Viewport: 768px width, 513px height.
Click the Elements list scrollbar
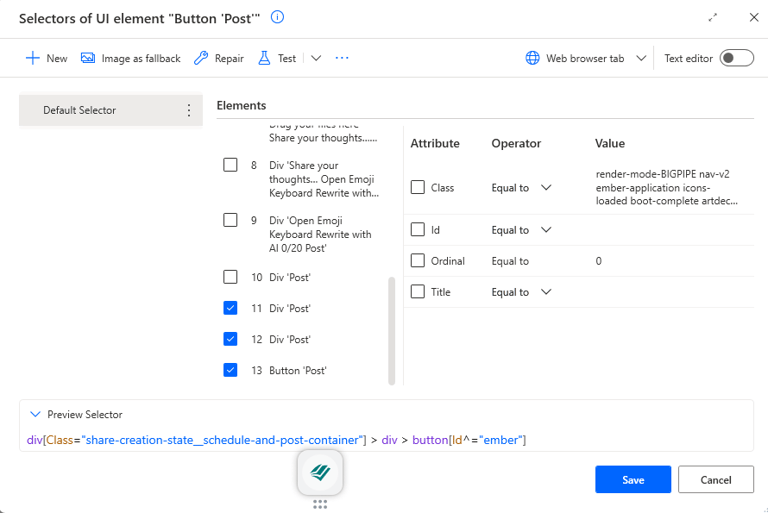pos(392,330)
